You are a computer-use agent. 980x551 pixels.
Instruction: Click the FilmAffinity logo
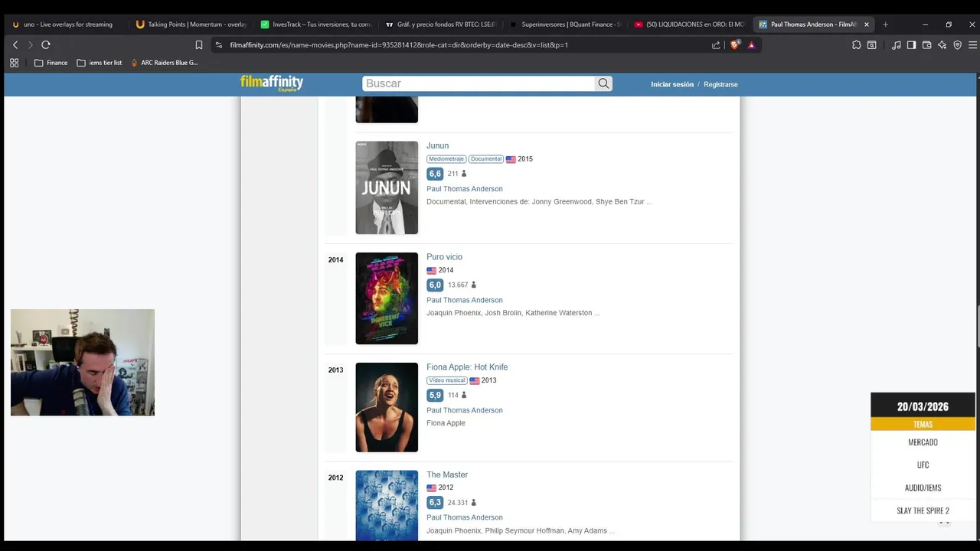point(272,83)
